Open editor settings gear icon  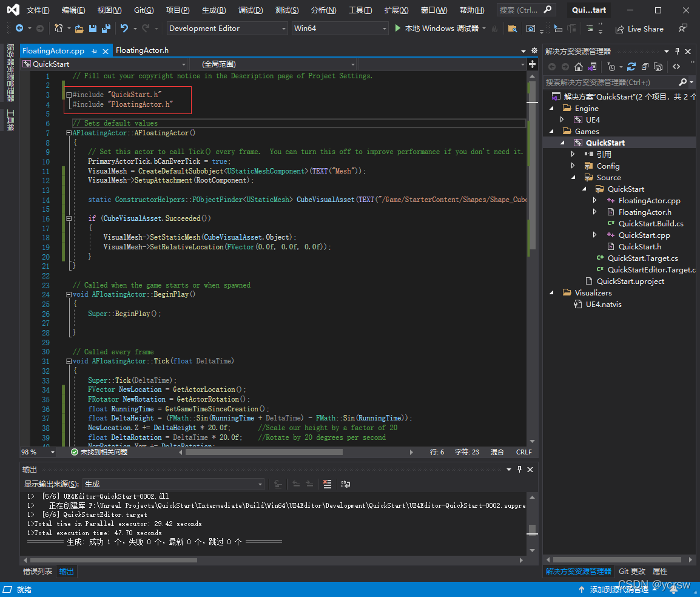(534, 51)
